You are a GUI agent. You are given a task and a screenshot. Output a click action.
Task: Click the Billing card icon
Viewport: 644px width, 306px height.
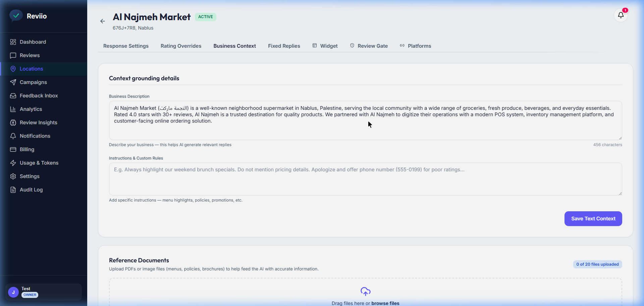click(13, 149)
